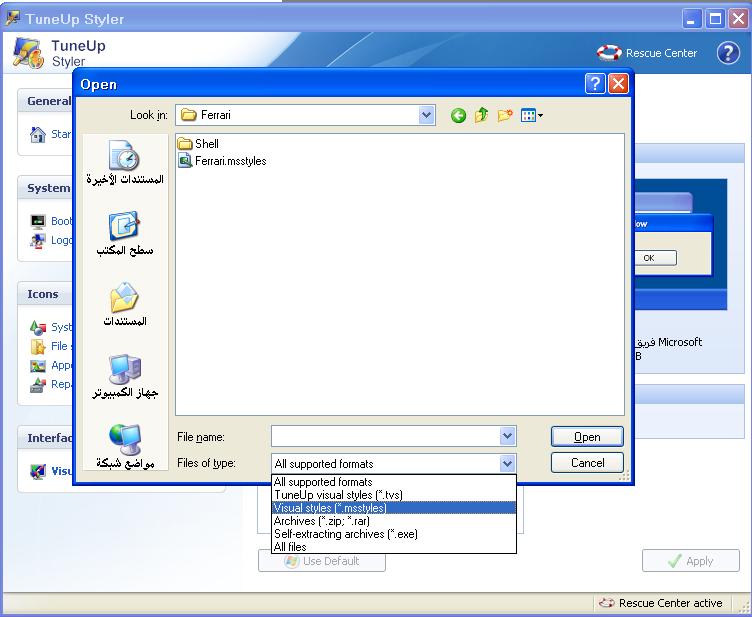This screenshot has width=752, height=617.
Task: Choose Archives (*.zip; *.rar) option
Action: 394,521
